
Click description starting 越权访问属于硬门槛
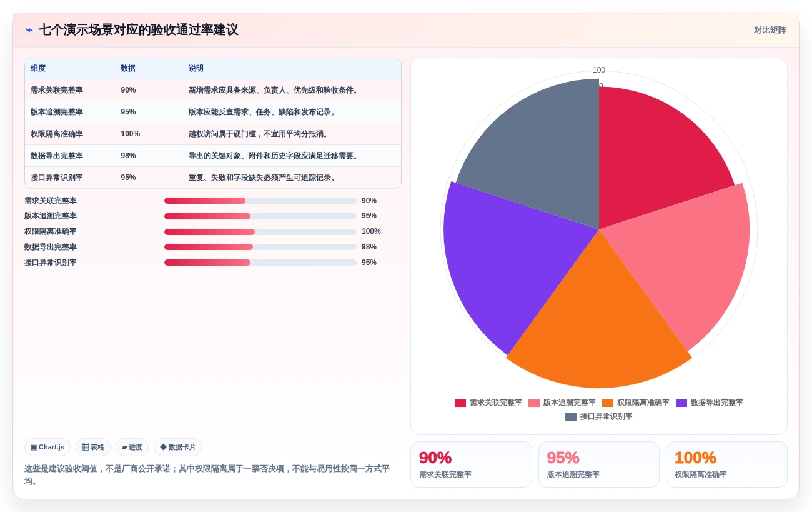click(260, 134)
